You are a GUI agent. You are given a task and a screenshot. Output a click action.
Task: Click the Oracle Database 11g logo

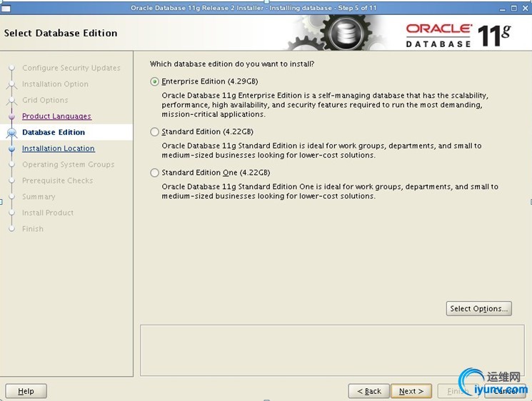point(458,35)
